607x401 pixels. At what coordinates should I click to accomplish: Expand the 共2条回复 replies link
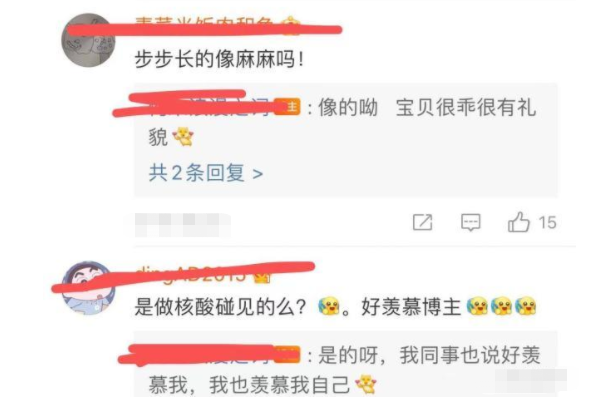point(206,173)
